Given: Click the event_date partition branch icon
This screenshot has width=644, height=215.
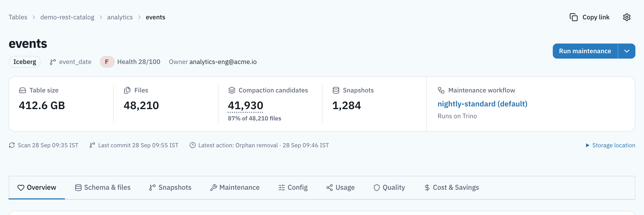Looking at the screenshot, I should (x=53, y=62).
